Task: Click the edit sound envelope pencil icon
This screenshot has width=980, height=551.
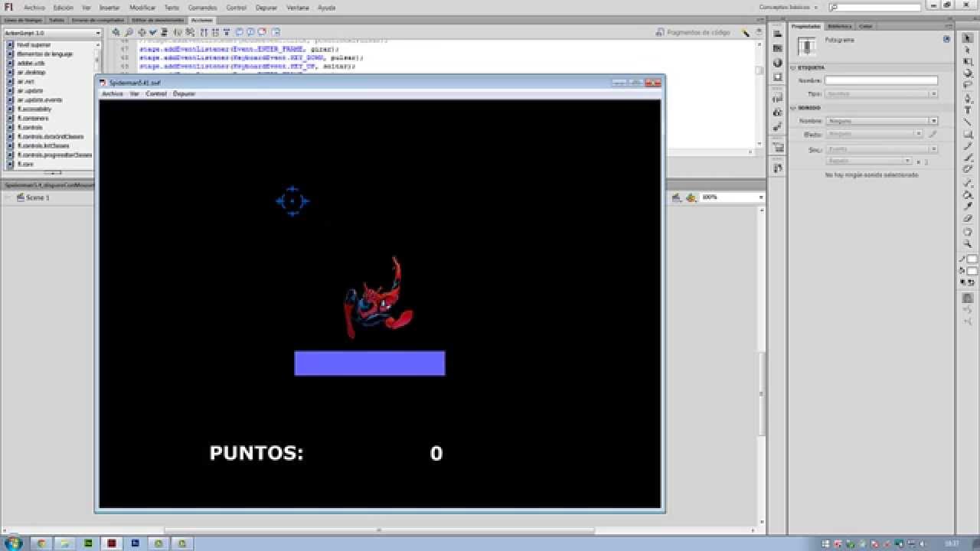Action: pos(933,134)
